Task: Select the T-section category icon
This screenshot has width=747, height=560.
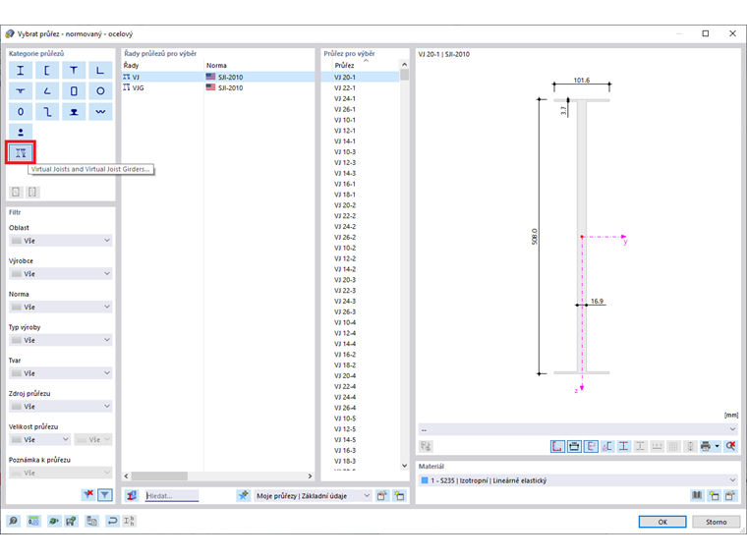Action: tap(74, 71)
